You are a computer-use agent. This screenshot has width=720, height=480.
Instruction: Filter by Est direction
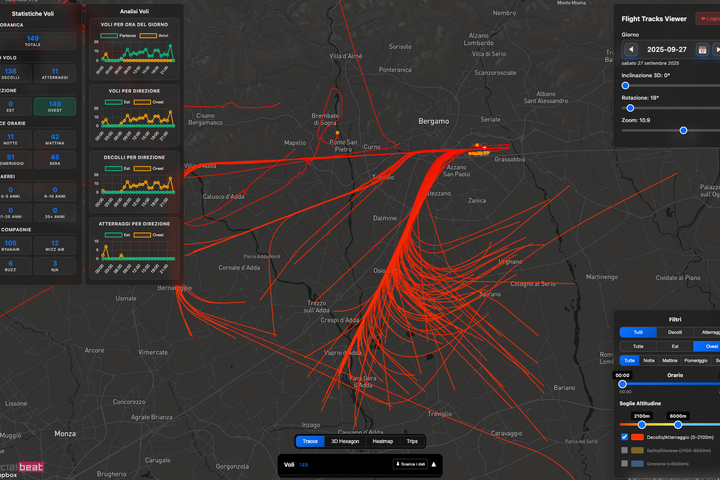tap(675, 346)
